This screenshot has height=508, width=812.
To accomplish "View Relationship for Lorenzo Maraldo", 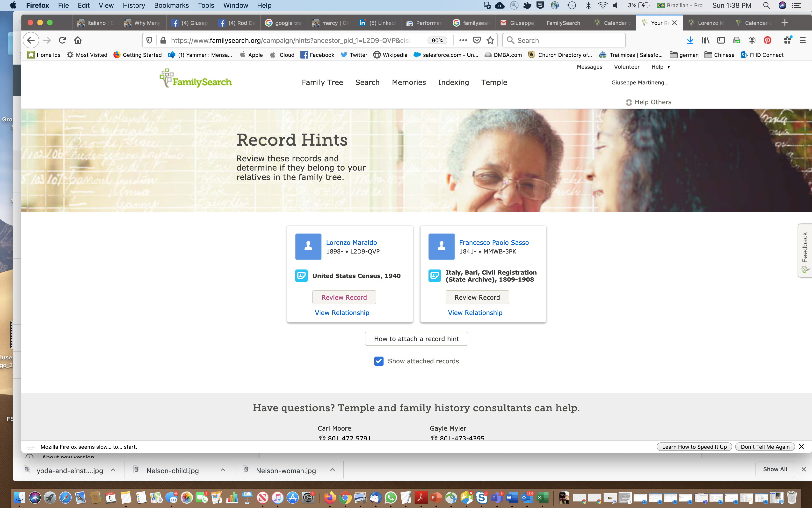I will click(x=342, y=313).
